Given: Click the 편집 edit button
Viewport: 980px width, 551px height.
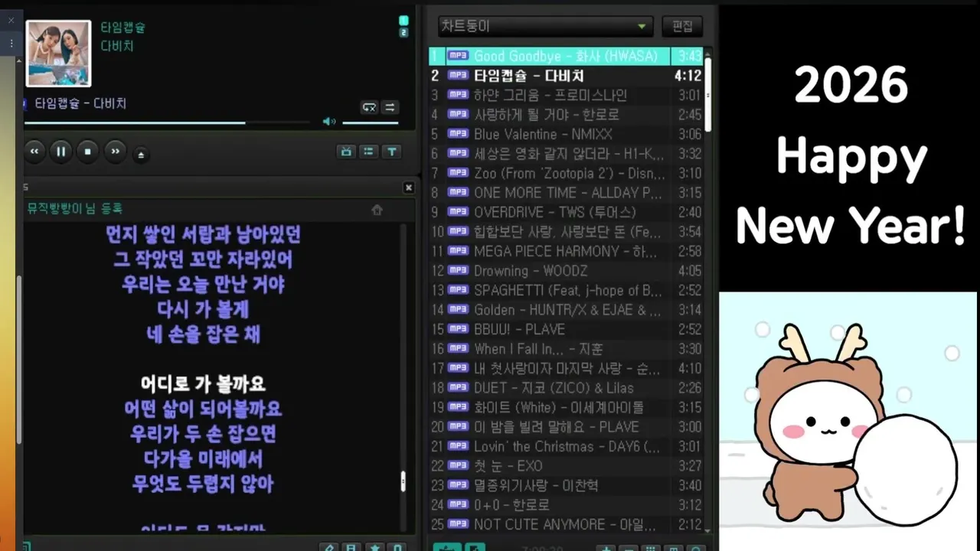Looking at the screenshot, I should pyautogui.click(x=682, y=26).
